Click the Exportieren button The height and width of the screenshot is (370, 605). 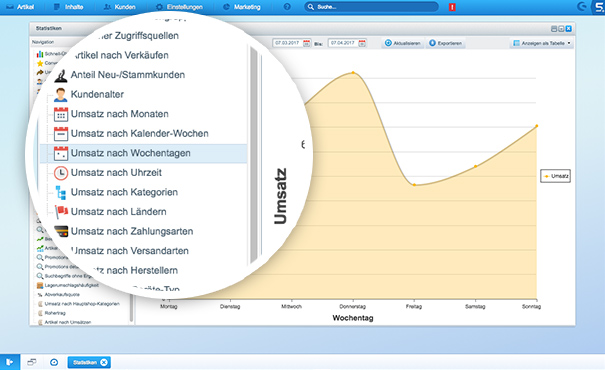click(446, 43)
